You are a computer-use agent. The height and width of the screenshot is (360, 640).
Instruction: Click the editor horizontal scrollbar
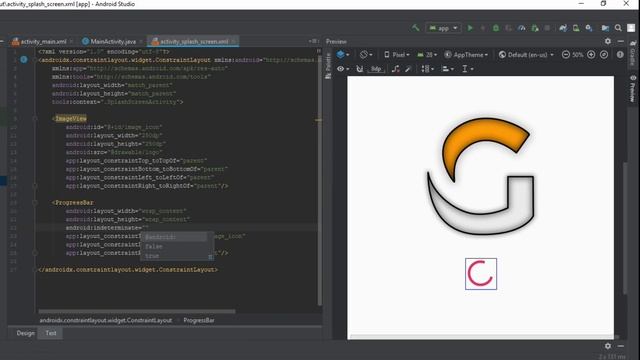[137, 311]
